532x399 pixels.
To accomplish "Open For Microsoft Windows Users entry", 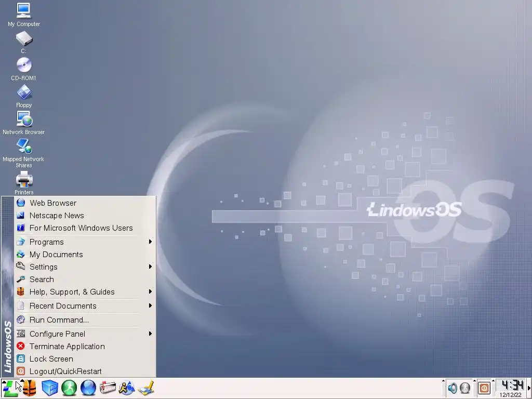I will pos(85,228).
